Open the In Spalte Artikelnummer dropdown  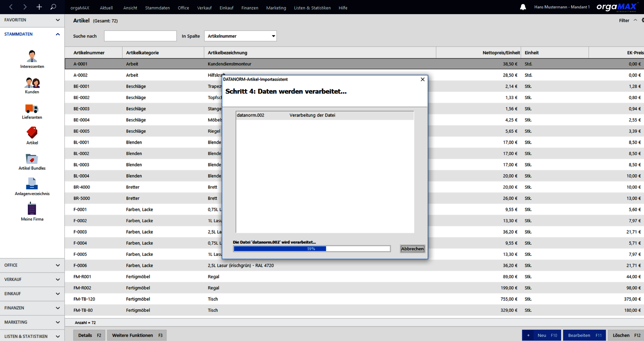pos(240,36)
